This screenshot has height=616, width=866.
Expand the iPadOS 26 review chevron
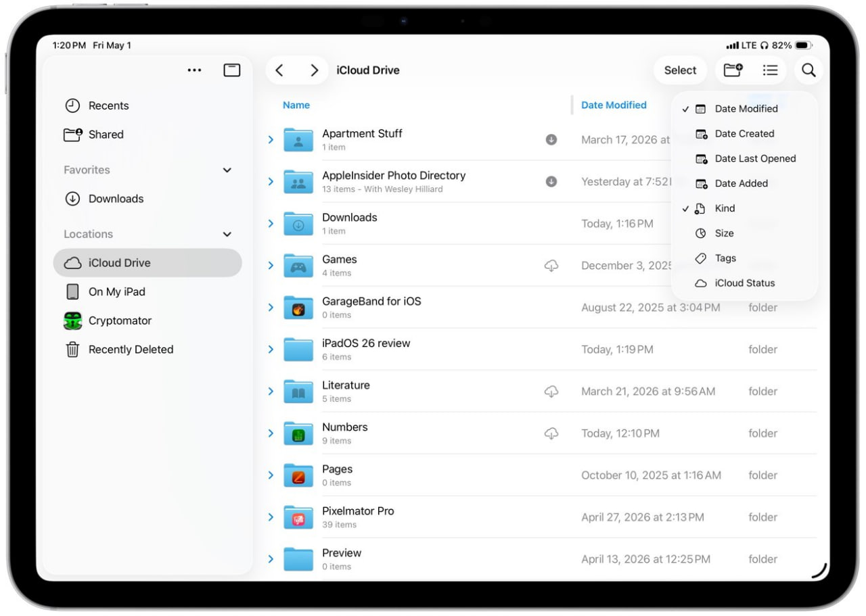tap(271, 349)
